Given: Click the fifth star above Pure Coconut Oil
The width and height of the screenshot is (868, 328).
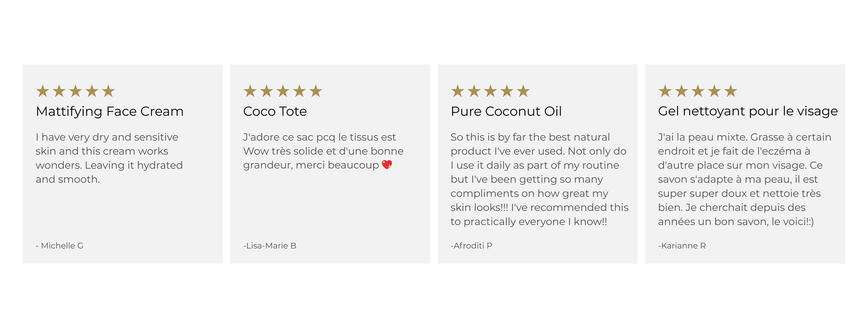Looking at the screenshot, I should coord(523,91).
